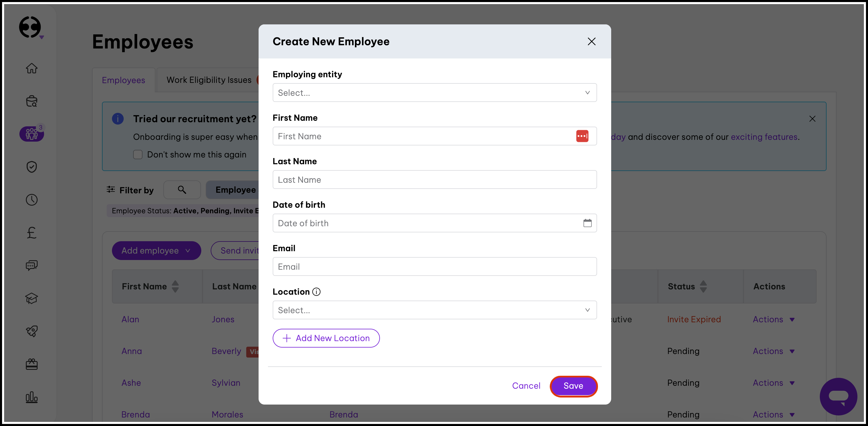Open the employees people icon in sidebar
The image size is (868, 426).
[32, 134]
